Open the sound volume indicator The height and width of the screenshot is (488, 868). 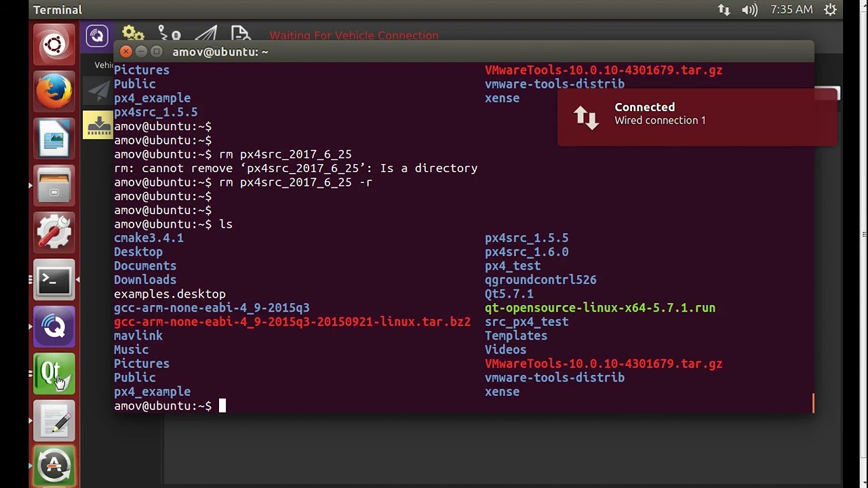point(749,9)
